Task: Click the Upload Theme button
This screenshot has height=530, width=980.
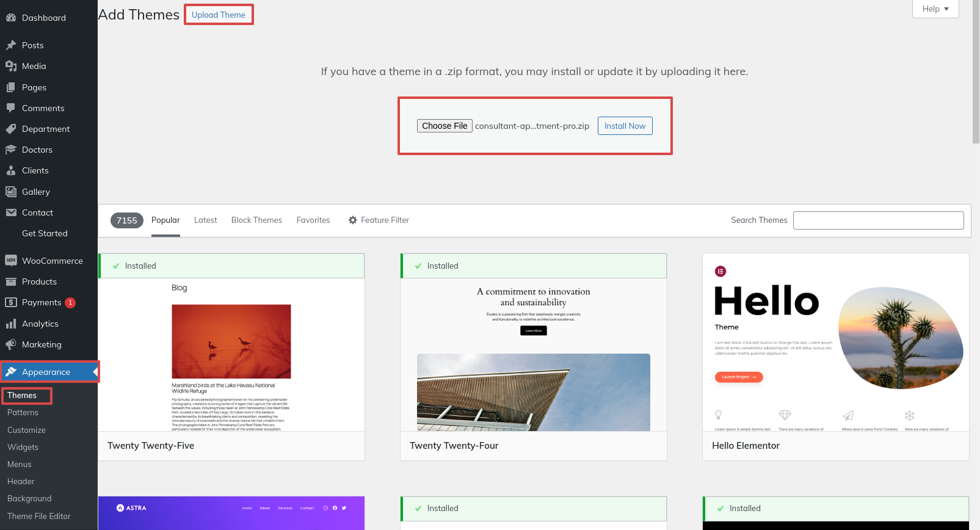Action: (219, 15)
